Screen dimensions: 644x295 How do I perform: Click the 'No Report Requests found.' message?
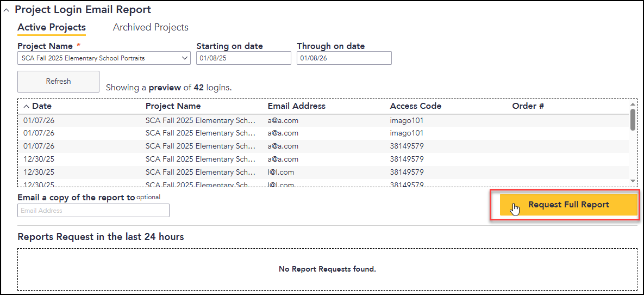click(x=327, y=269)
